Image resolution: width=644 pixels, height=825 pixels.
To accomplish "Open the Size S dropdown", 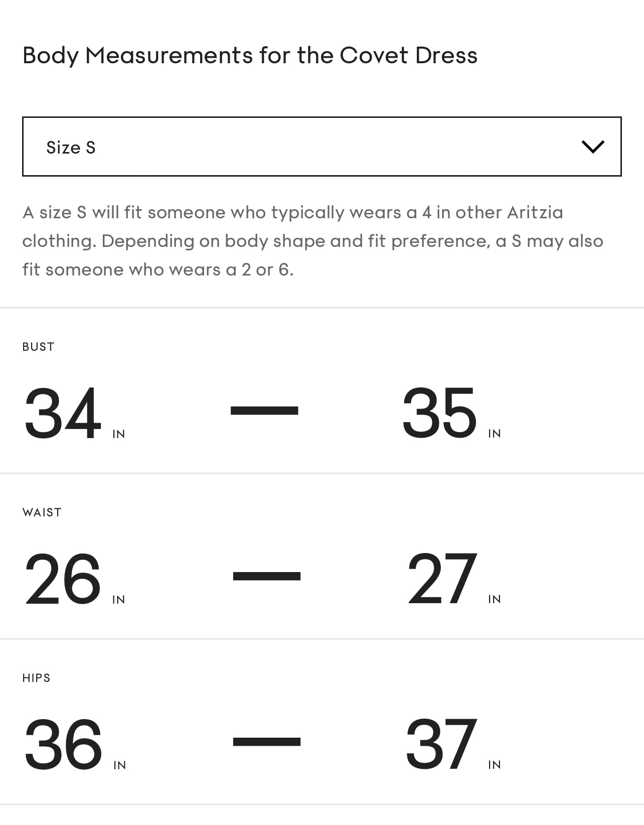I will (321, 147).
